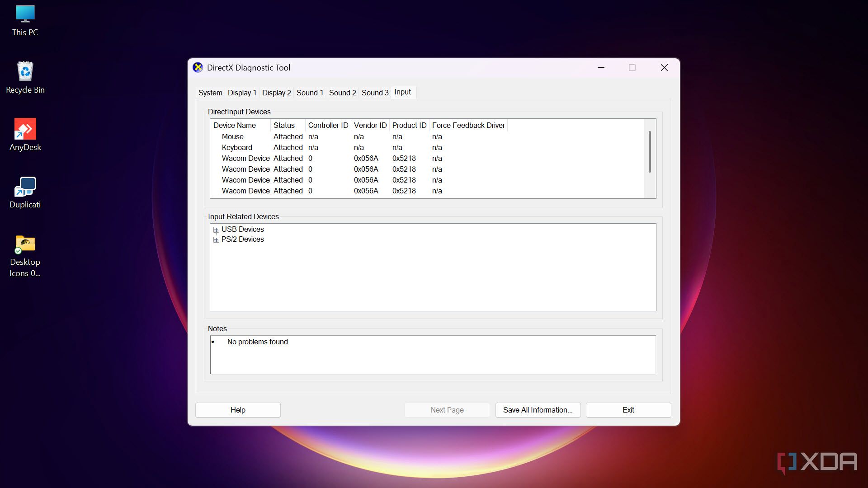Click the DirectInput Devices list scrollbar

650,152
